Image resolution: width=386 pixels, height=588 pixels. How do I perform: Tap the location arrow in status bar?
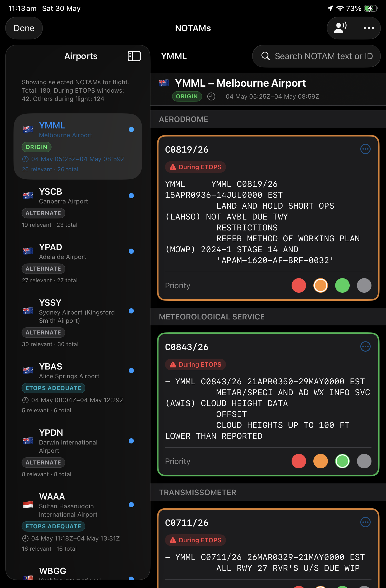pyautogui.click(x=330, y=8)
